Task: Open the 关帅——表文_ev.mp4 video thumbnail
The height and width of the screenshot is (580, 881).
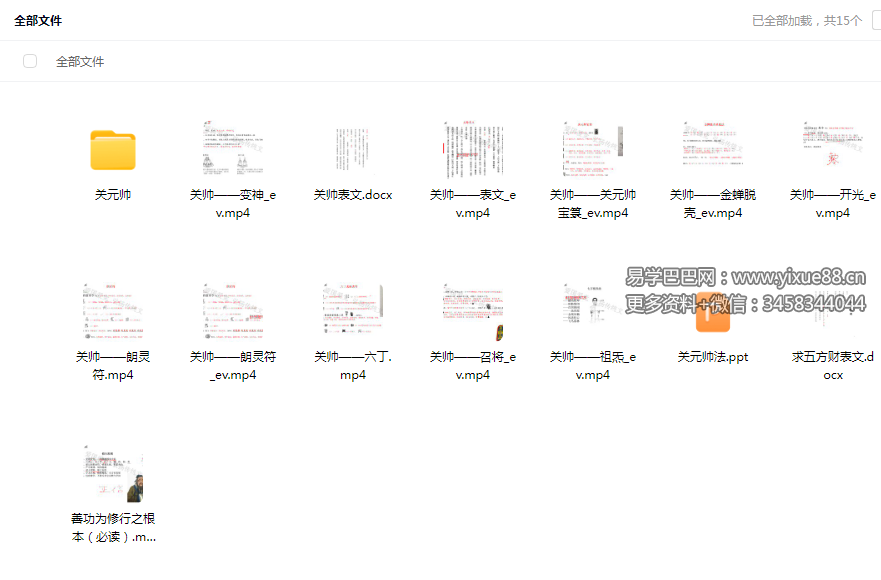Action: tap(473, 150)
